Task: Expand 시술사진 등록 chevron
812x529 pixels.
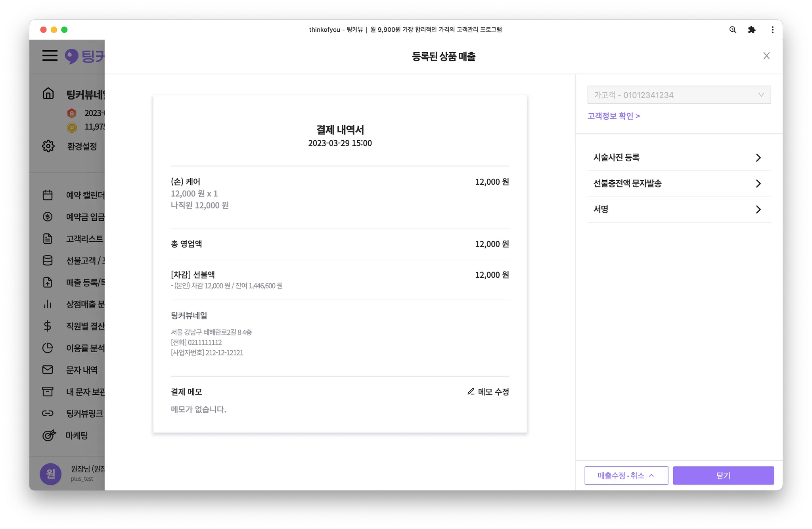Action: (x=758, y=158)
